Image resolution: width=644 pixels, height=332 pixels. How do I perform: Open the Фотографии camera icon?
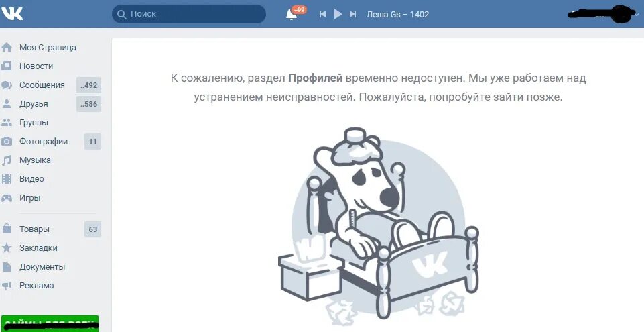(x=7, y=142)
